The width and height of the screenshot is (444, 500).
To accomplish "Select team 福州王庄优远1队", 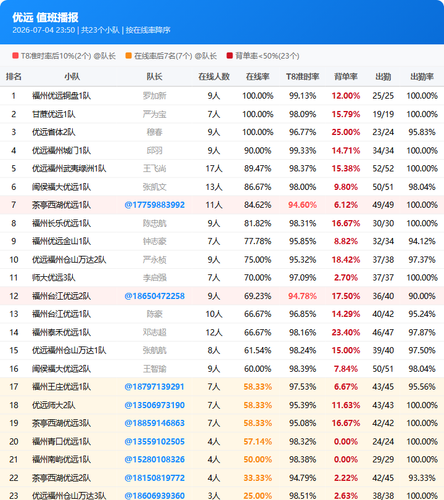I will 61,387.
